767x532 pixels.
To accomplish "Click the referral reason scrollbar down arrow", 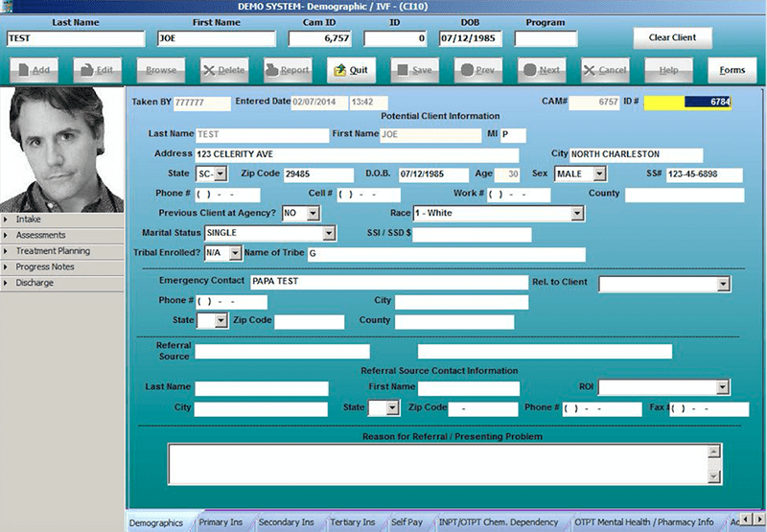I will (x=714, y=476).
